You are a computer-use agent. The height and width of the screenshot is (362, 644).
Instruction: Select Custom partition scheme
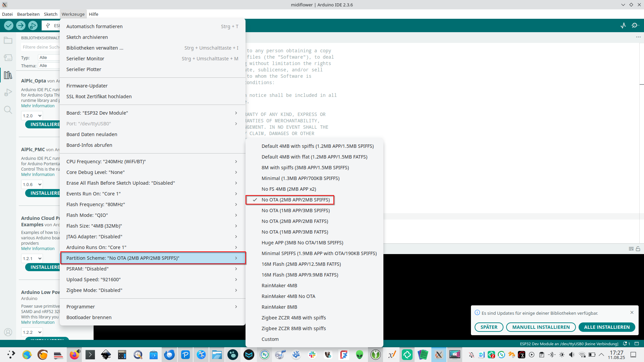tap(314, 339)
